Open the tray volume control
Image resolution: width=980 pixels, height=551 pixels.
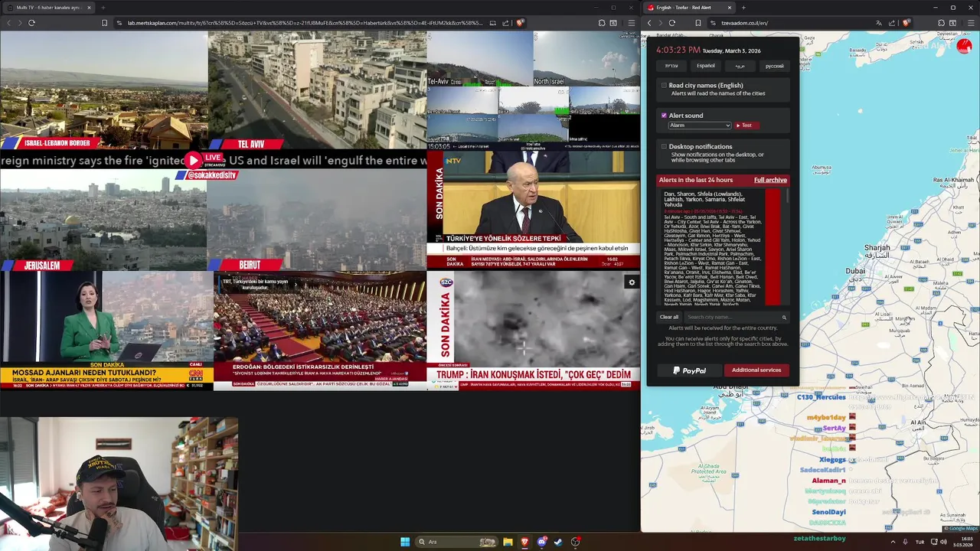[943, 542]
